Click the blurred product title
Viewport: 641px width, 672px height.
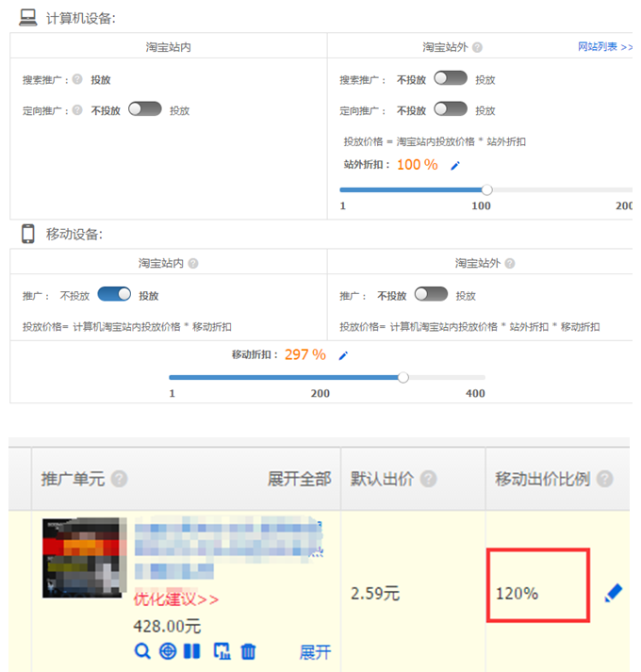tap(228, 548)
